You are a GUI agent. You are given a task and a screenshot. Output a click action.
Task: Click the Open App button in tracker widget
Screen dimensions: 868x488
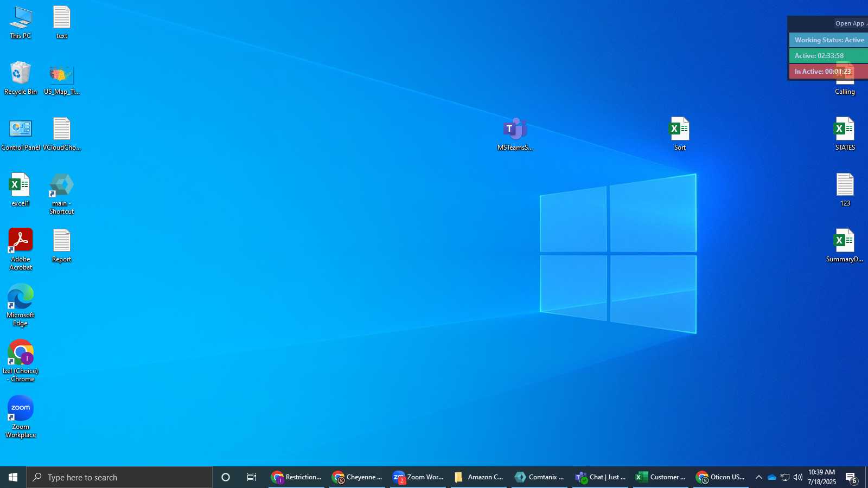tap(851, 23)
